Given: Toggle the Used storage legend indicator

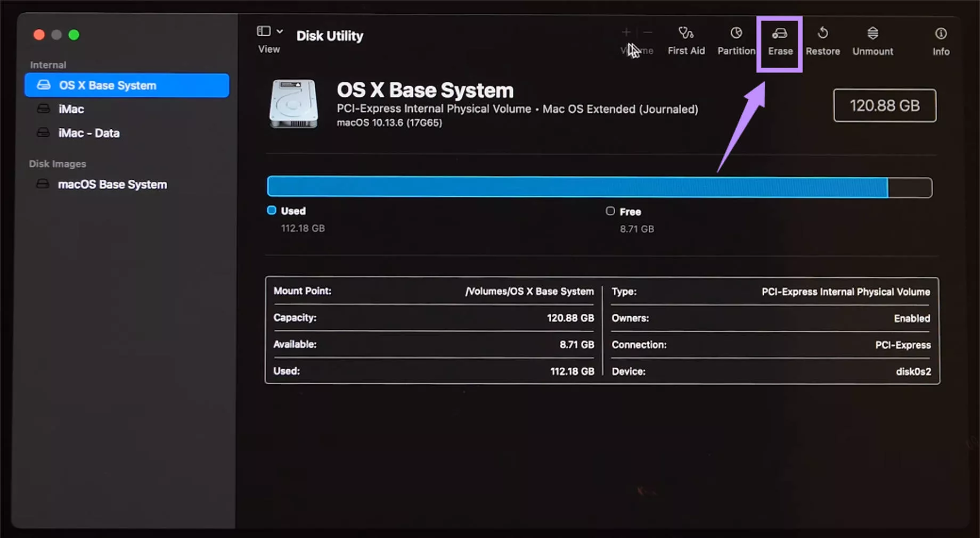Looking at the screenshot, I should (271, 210).
